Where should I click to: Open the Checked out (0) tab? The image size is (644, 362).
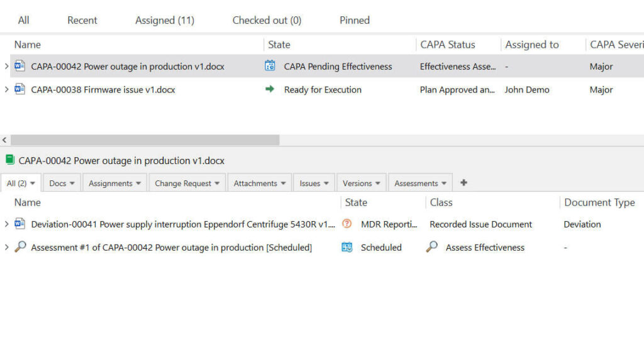(x=267, y=20)
